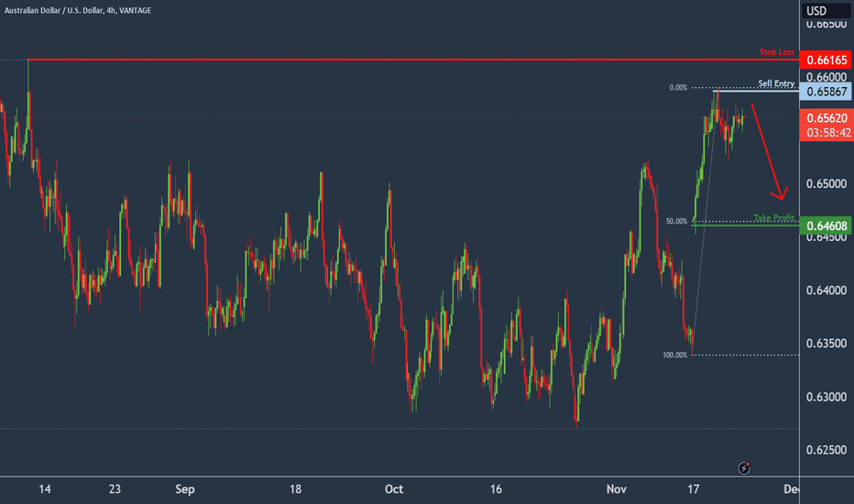Select the Stop Loss price label 0.66165

click(827, 60)
